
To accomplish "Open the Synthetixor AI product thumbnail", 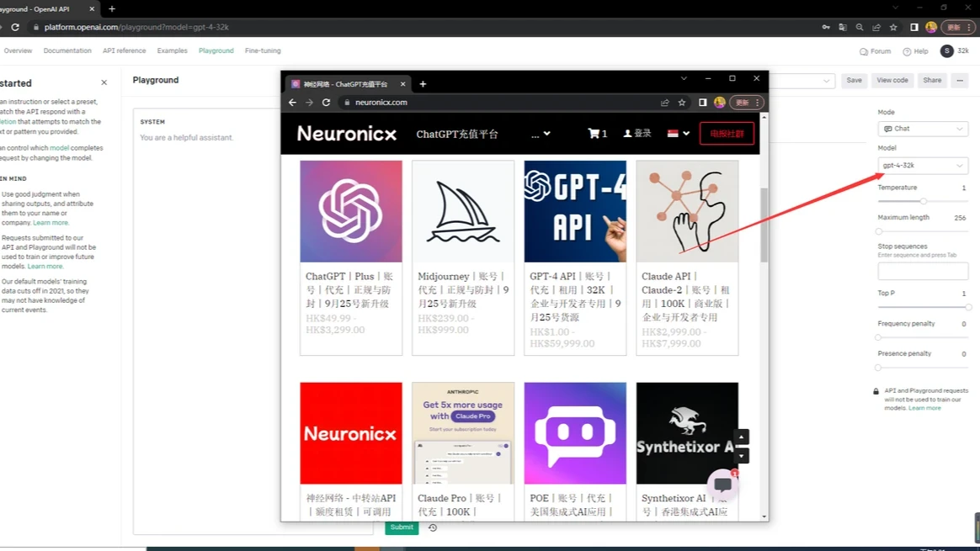I will point(687,433).
